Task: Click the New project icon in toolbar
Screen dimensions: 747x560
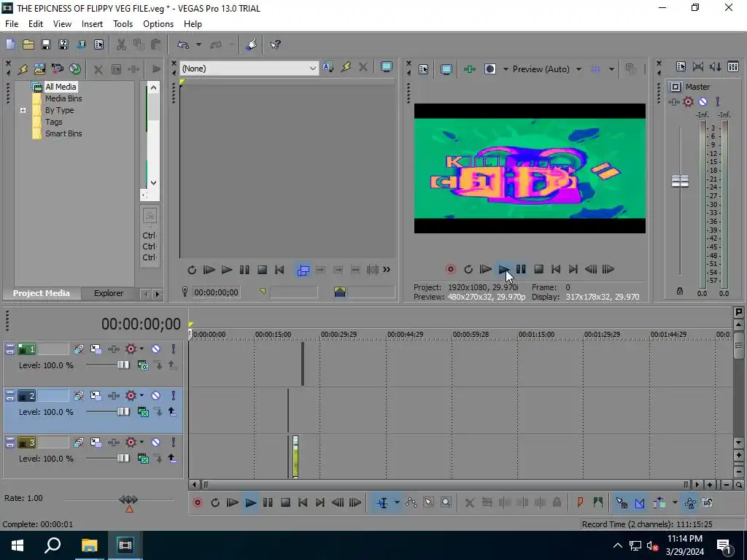Action: tap(10, 44)
